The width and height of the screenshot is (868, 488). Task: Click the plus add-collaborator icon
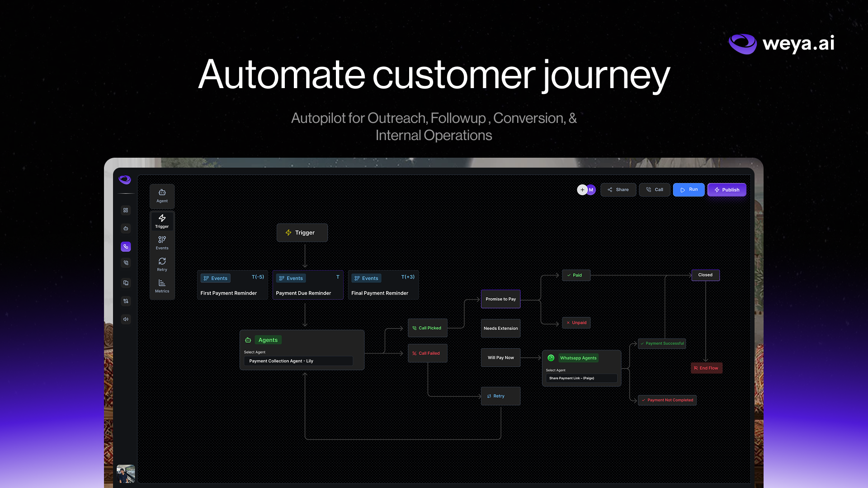pyautogui.click(x=582, y=190)
